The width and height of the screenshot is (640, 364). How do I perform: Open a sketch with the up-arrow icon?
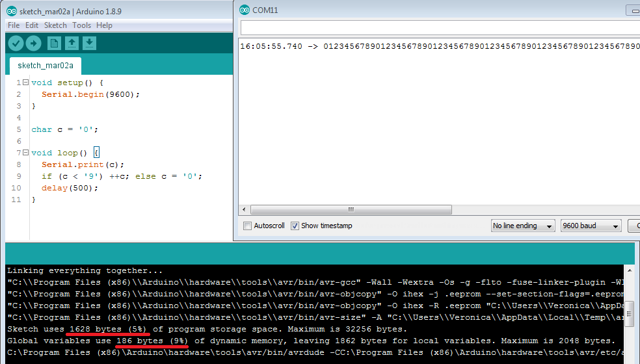coord(72,44)
